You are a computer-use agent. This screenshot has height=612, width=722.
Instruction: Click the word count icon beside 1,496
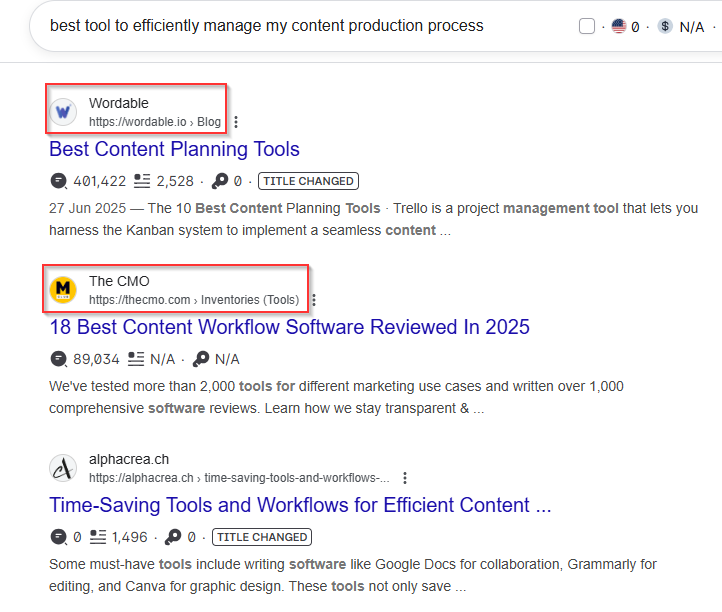click(x=98, y=537)
